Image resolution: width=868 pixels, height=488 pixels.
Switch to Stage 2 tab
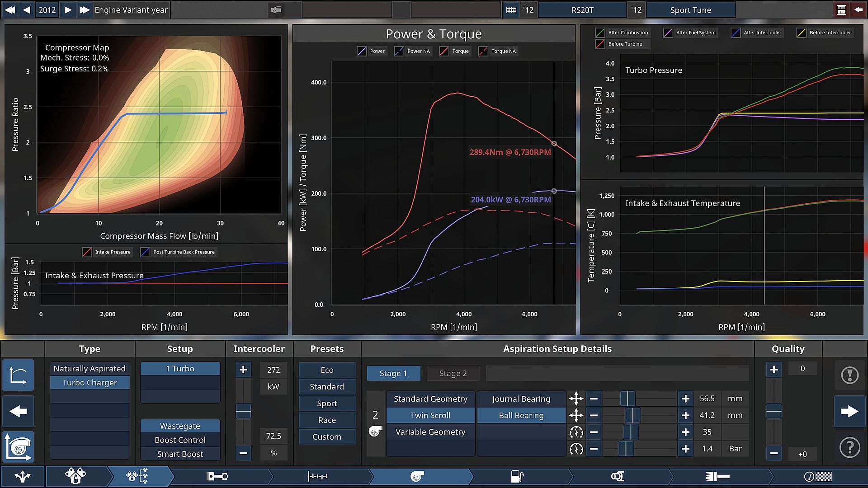453,373
